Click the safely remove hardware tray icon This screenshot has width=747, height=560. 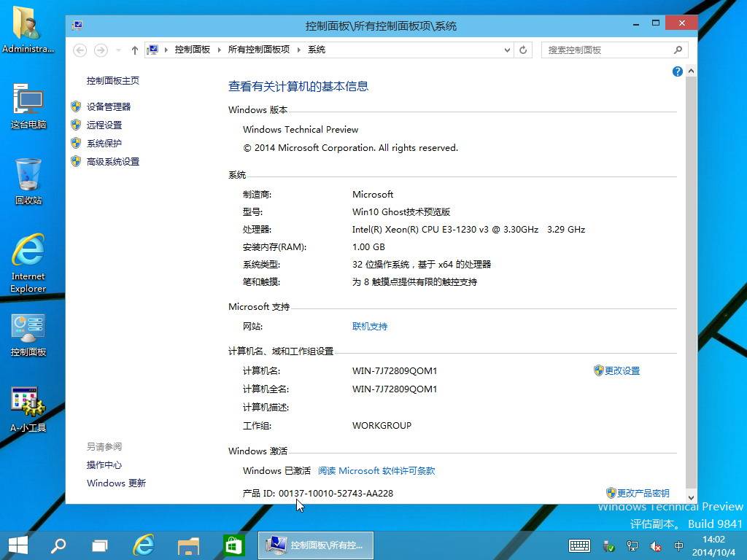(x=608, y=546)
